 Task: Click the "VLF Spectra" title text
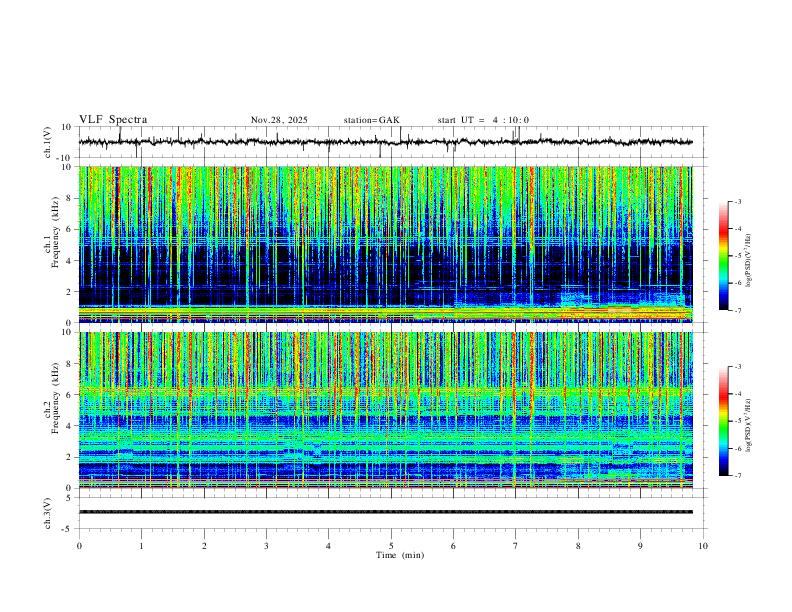113,120
